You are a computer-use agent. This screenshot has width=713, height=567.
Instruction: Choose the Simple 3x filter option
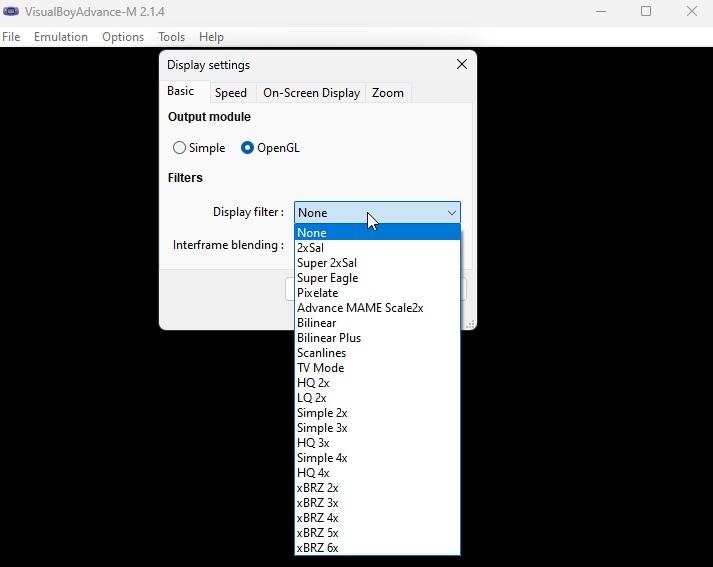(377, 427)
